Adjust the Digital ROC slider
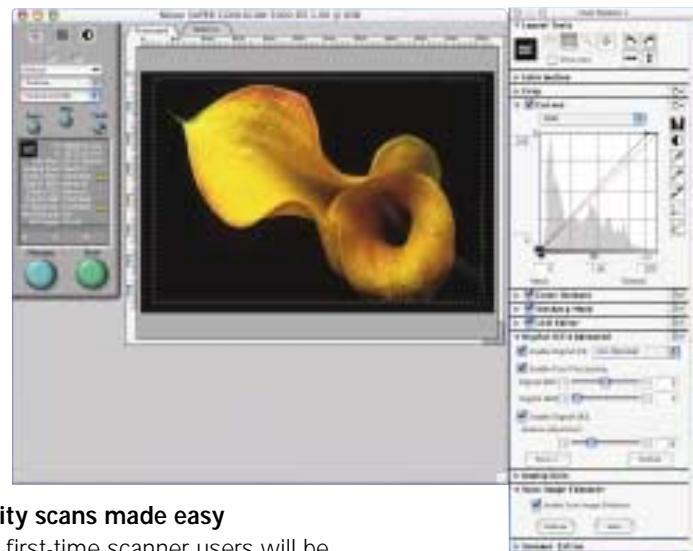 608,381
